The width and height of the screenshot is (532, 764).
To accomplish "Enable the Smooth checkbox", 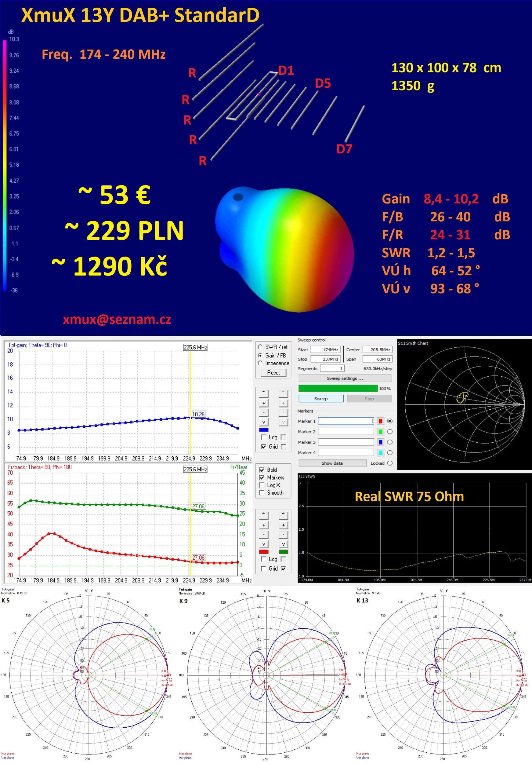I will (x=262, y=493).
